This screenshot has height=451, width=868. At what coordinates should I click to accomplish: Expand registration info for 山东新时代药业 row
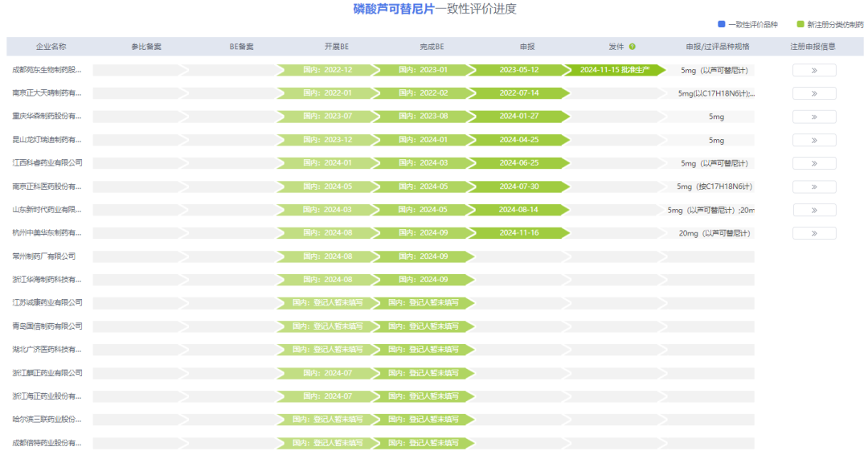[813, 210]
